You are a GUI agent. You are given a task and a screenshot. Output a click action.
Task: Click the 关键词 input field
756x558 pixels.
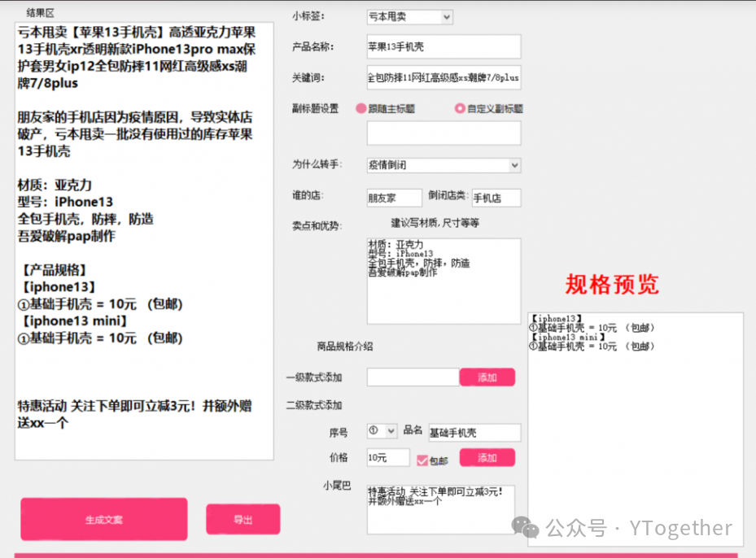click(x=444, y=77)
